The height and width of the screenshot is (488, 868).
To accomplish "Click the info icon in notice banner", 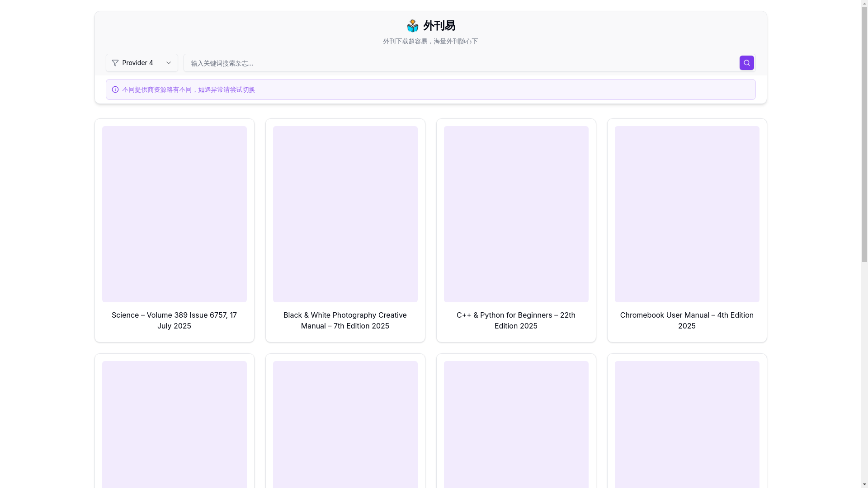I will (115, 89).
